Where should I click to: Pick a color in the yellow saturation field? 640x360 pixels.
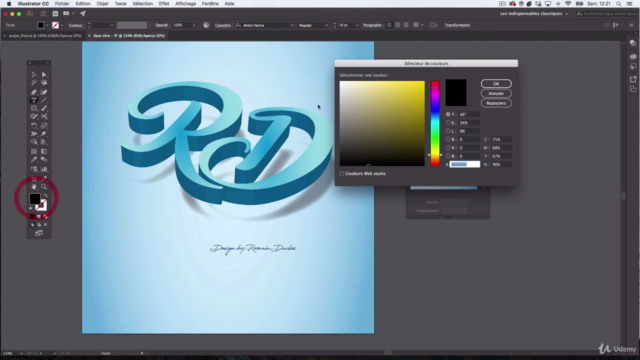pos(382,123)
